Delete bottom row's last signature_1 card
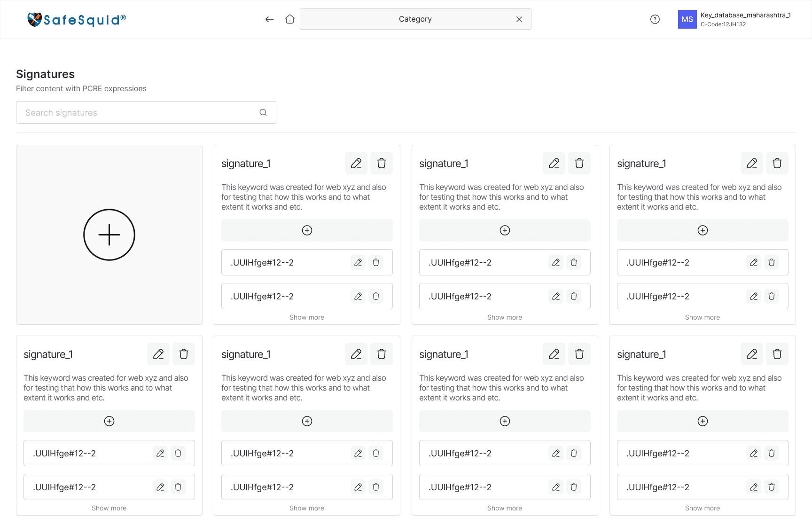The image size is (812, 525). coord(777,354)
